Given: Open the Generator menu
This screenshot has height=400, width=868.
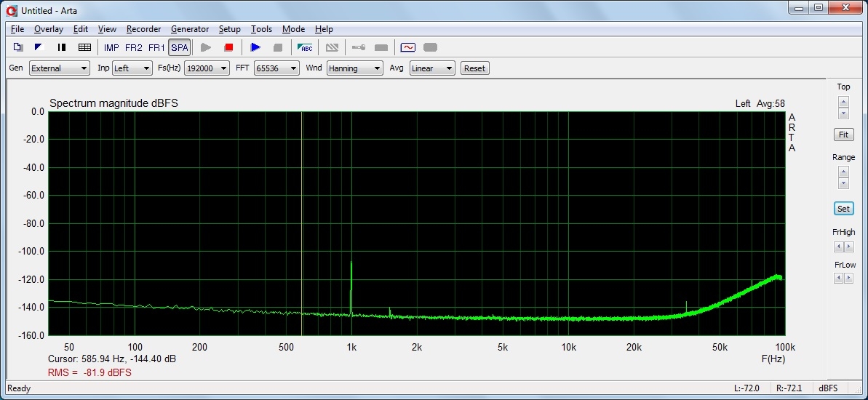Looking at the screenshot, I should tap(190, 29).
